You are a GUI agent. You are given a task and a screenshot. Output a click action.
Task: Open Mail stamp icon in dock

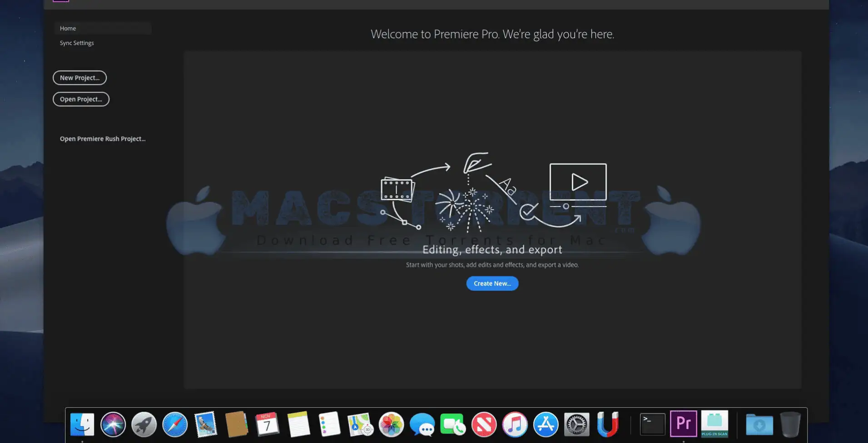206,424
